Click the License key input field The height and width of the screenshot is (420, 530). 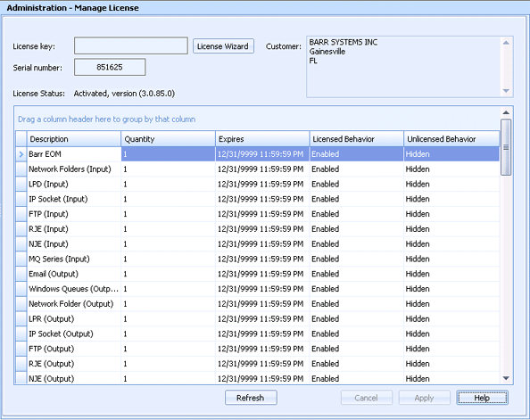[x=131, y=45]
